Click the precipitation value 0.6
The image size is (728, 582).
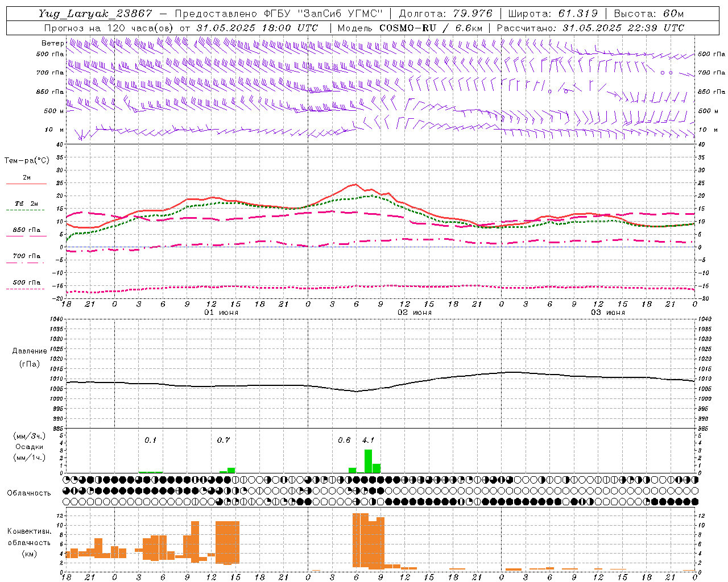[x=344, y=440]
